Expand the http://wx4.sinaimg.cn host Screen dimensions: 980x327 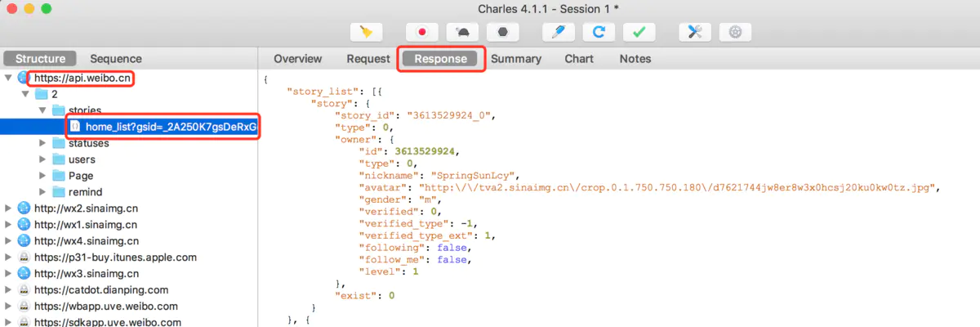8,241
